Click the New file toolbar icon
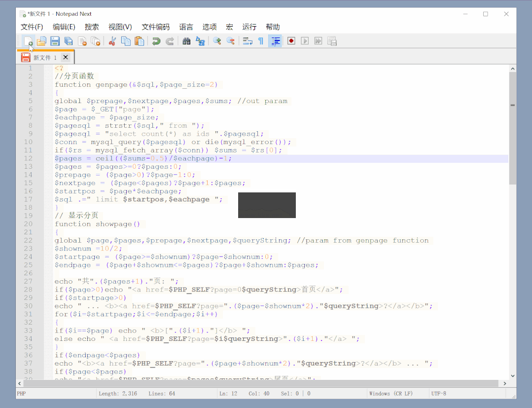 [28, 41]
